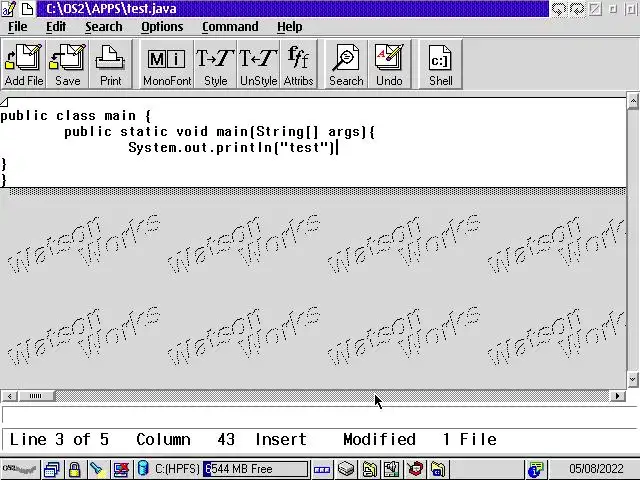Click the 6544 MB Free disk space bar
This screenshot has width=640, height=480.
pos(256,469)
